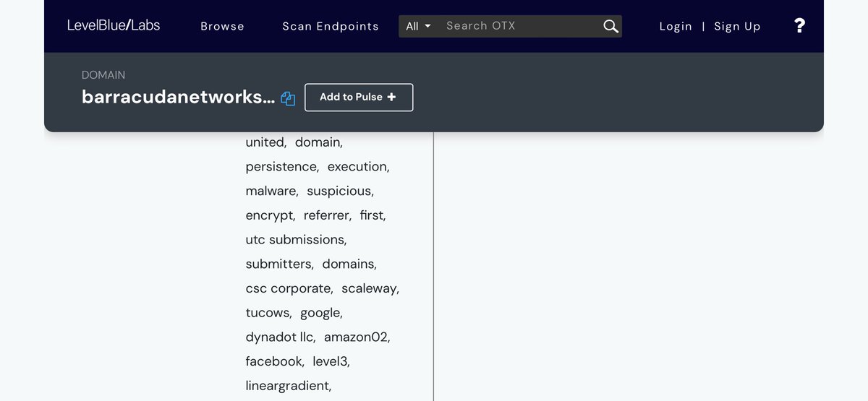
Task: Click the csc corporate tag
Action: (289, 288)
